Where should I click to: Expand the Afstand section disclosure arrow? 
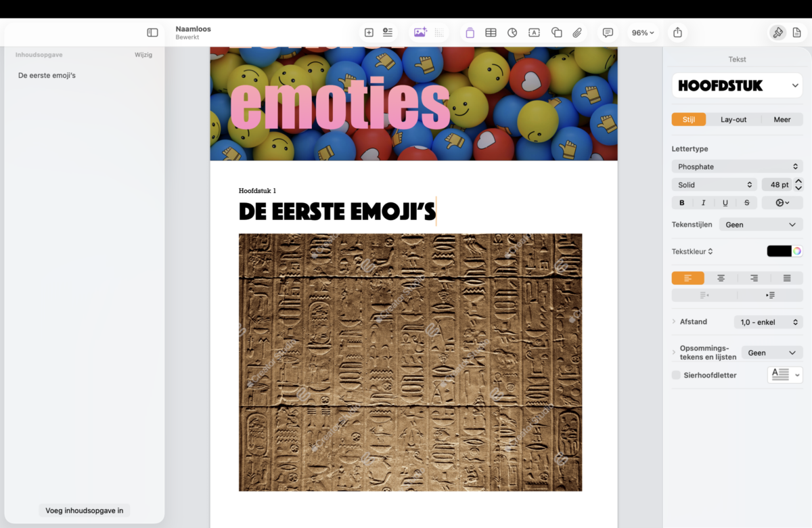tap(674, 322)
